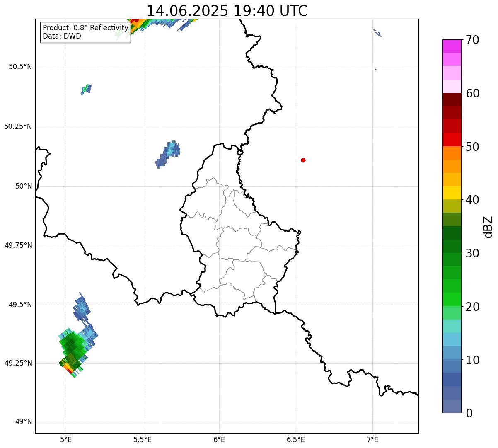This screenshot has width=498, height=448.
Task: Click the dBZ colorbar axis label
Action: (488, 226)
